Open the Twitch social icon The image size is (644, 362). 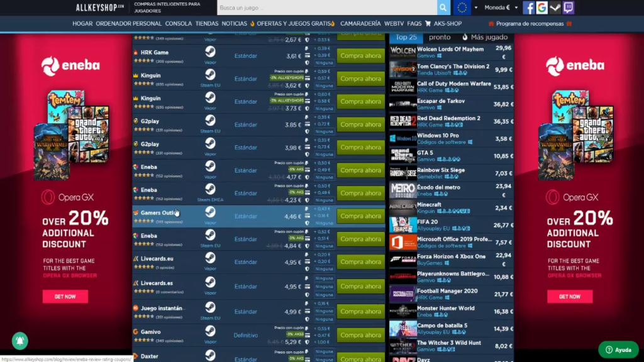tap(568, 8)
